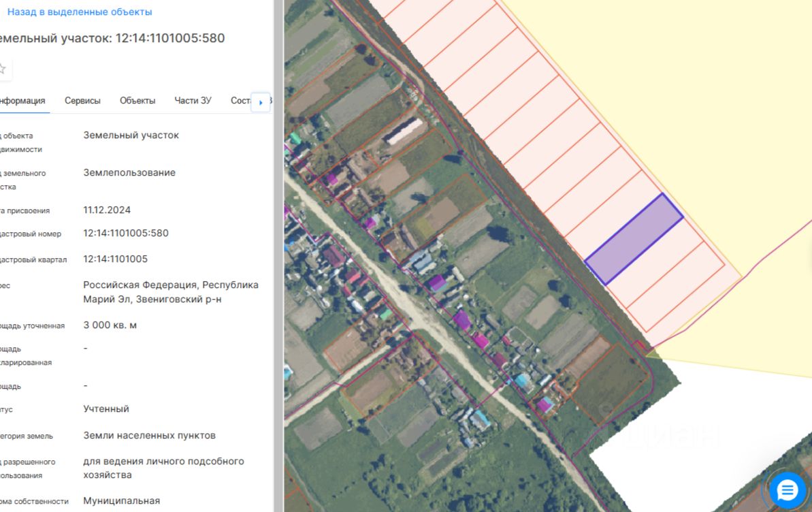
Task: Click the land category 'Земли населенных пунктов'
Action: pyautogui.click(x=149, y=435)
